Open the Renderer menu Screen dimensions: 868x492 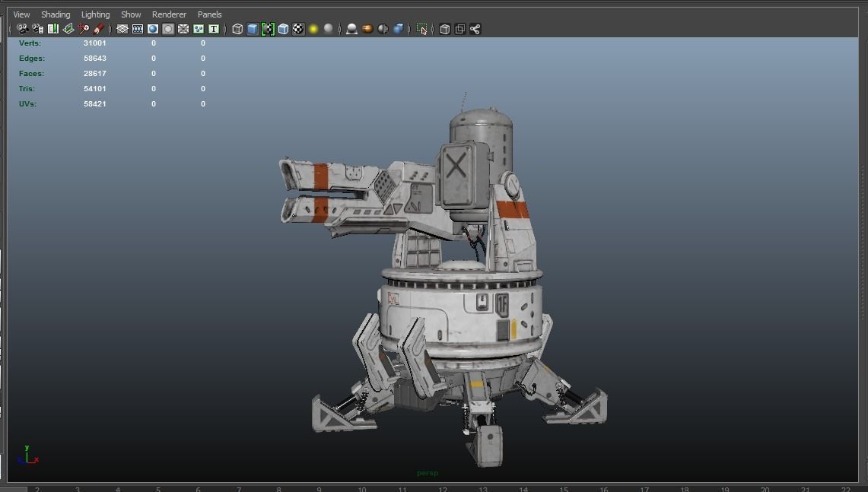[x=169, y=14]
